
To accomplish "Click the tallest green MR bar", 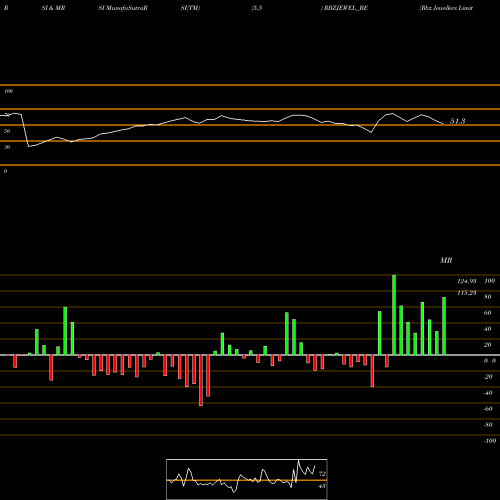I will 394,315.
